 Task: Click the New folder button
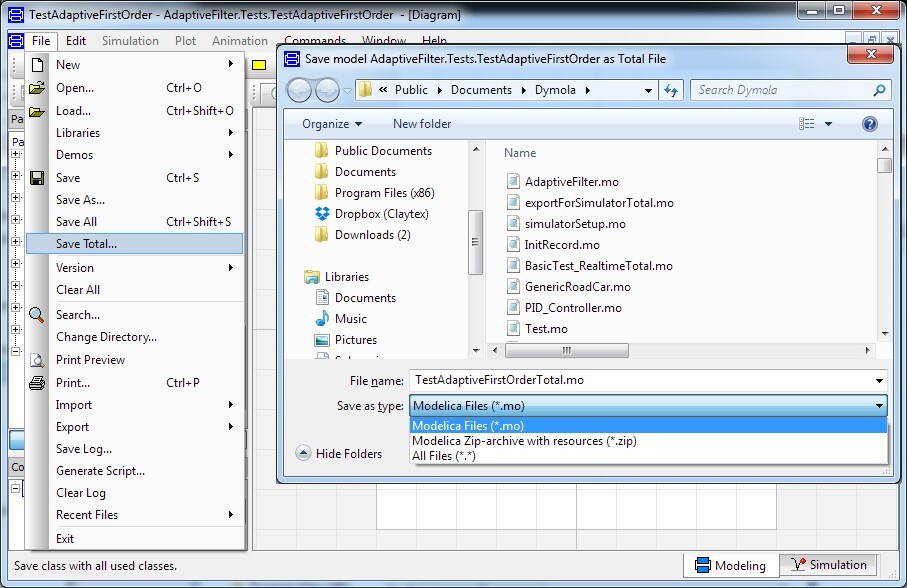pyautogui.click(x=422, y=124)
